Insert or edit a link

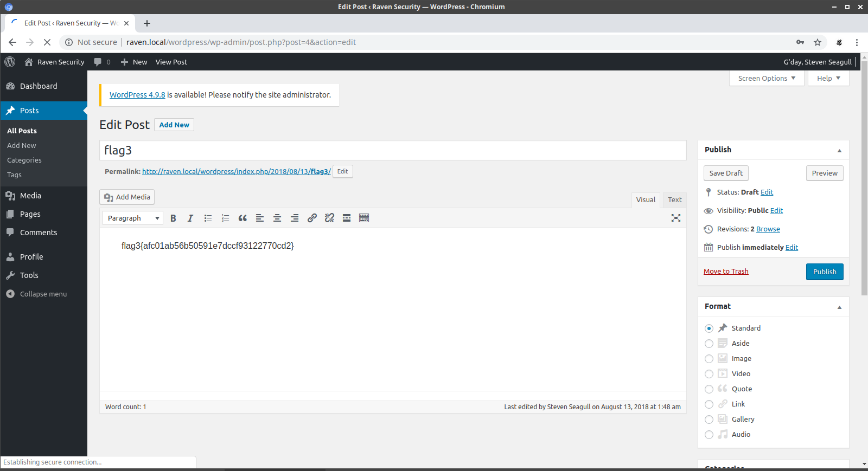pyautogui.click(x=312, y=218)
